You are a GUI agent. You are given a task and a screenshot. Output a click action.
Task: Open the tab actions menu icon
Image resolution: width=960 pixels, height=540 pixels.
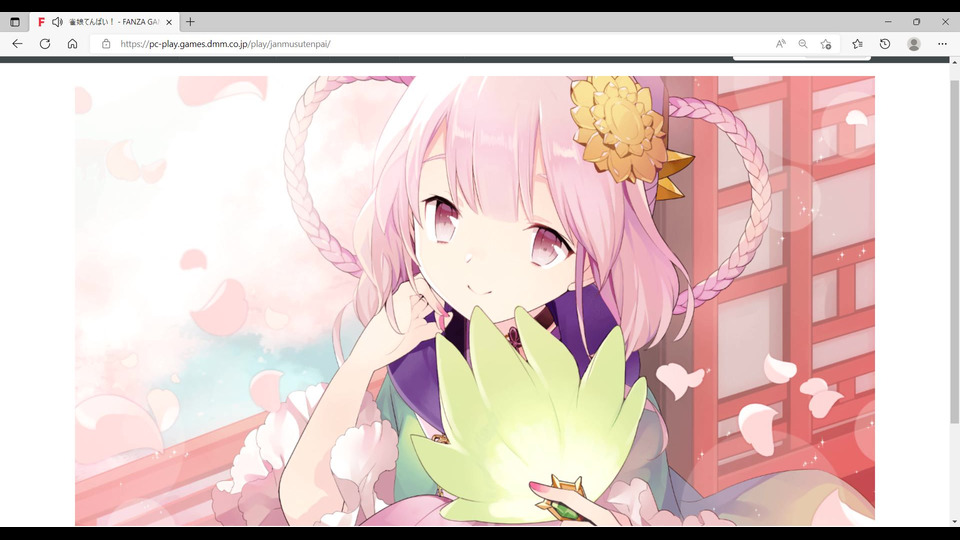(15, 22)
